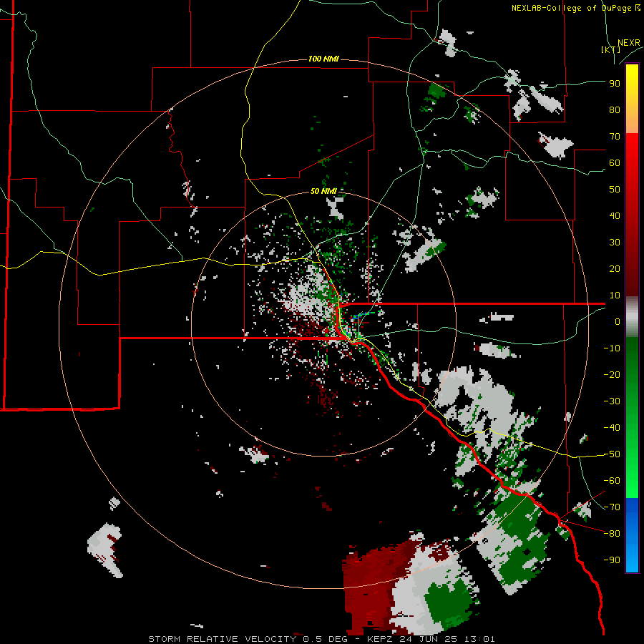Image resolution: width=644 pixels, height=644 pixels.
Task: Click the -10 value on velocity scale
Action: (x=612, y=348)
